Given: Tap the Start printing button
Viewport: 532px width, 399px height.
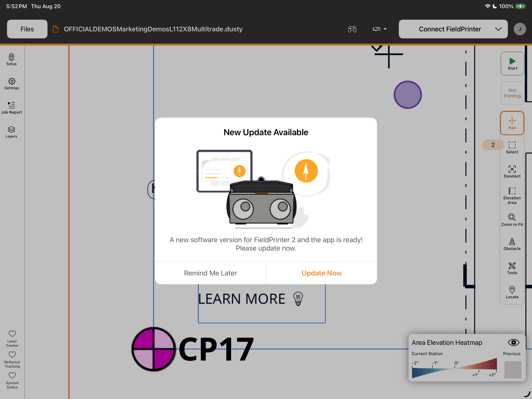Looking at the screenshot, I should click(512, 64).
